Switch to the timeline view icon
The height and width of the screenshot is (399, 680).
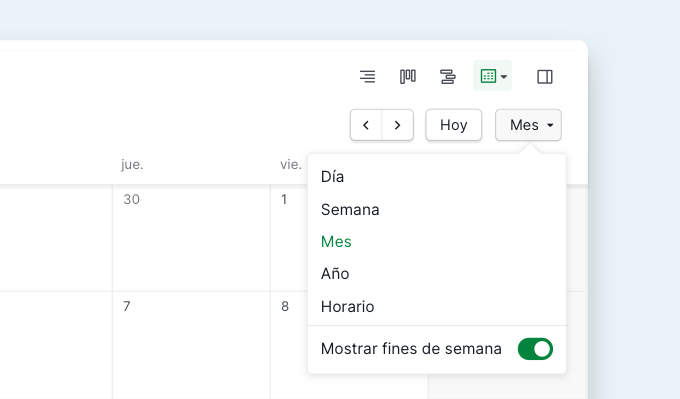[448, 76]
